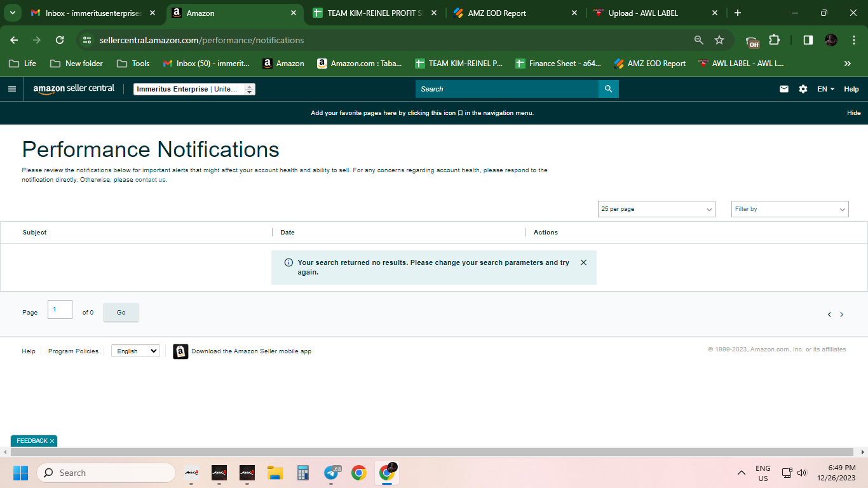Viewport: 868px width, 488px height.
Task: Open the Amazon.com : Taba... bookmark
Action: pos(360,64)
